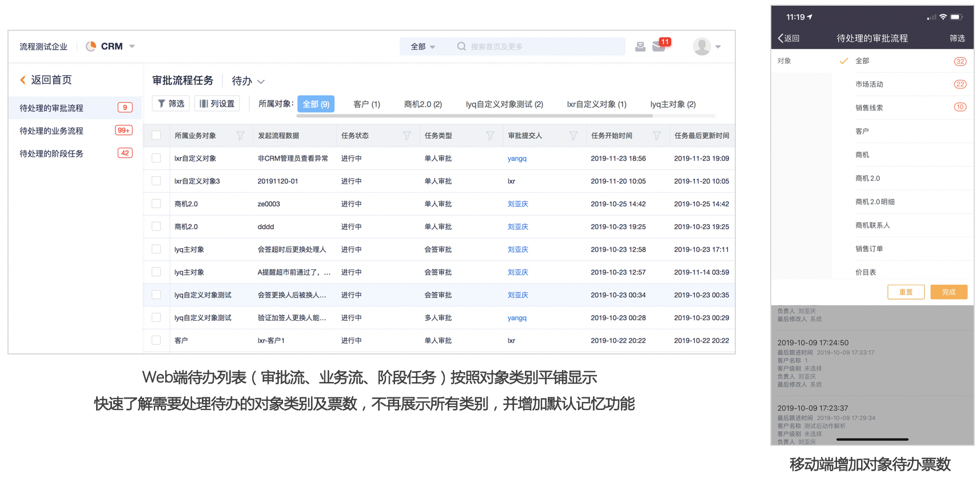Tap the mobile 重置 button
This screenshot has width=980, height=478.
pyautogui.click(x=906, y=292)
